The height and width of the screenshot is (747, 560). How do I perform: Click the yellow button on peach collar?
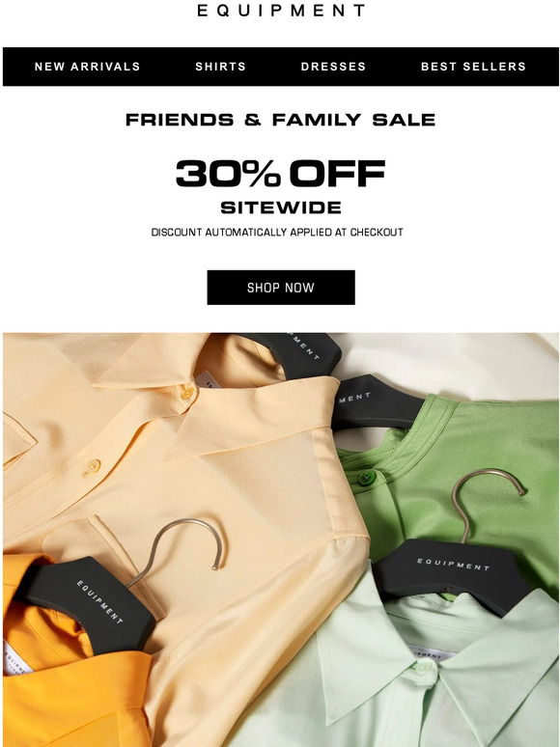(x=186, y=392)
